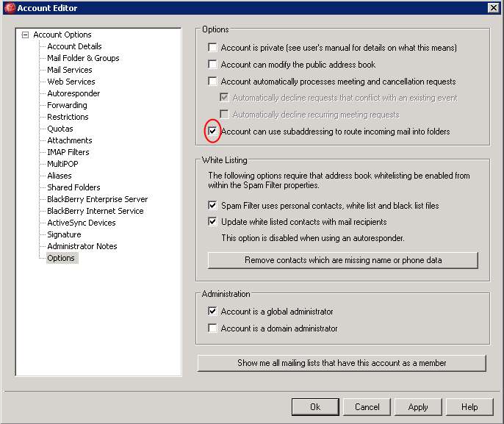The image size is (504, 424).
Task: Close the Account Editor window
Action: click(x=494, y=7)
